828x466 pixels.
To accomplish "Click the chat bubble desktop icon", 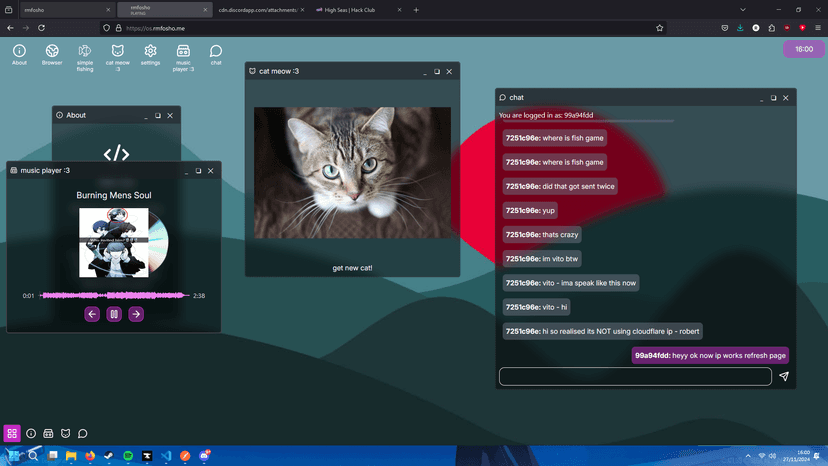I will [216, 54].
